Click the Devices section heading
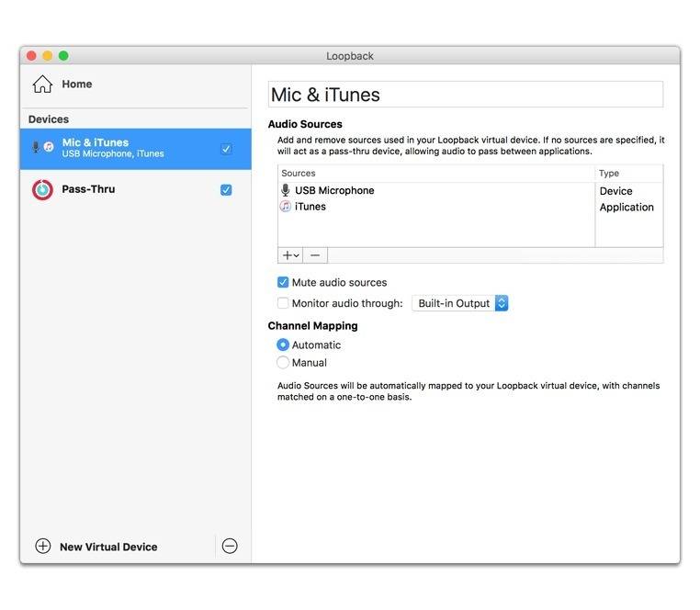This screenshot has width=700, height=610. click(48, 119)
